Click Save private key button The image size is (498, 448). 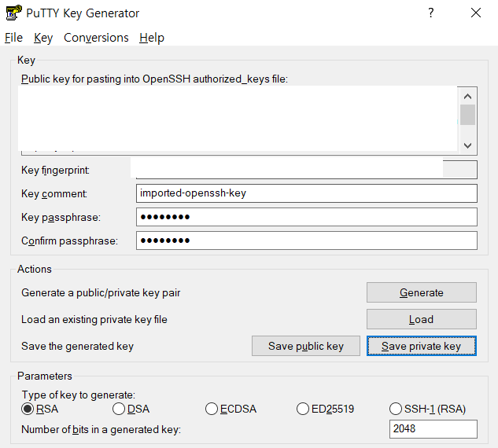click(422, 346)
